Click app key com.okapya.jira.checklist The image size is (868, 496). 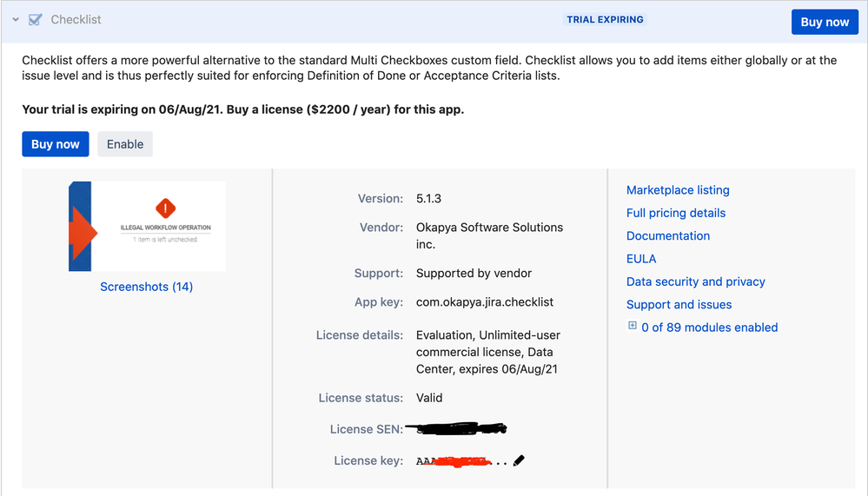click(485, 302)
